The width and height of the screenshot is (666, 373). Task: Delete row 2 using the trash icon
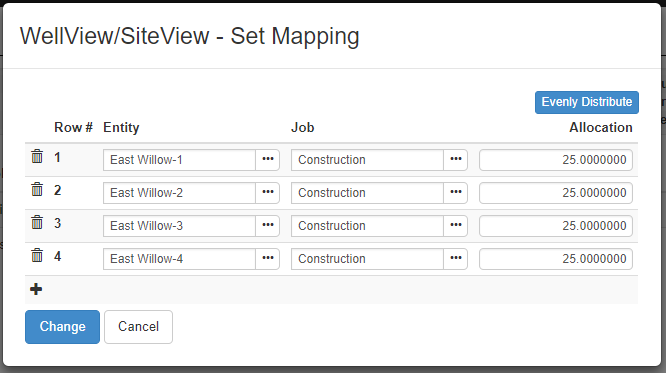(x=37, y=189)
